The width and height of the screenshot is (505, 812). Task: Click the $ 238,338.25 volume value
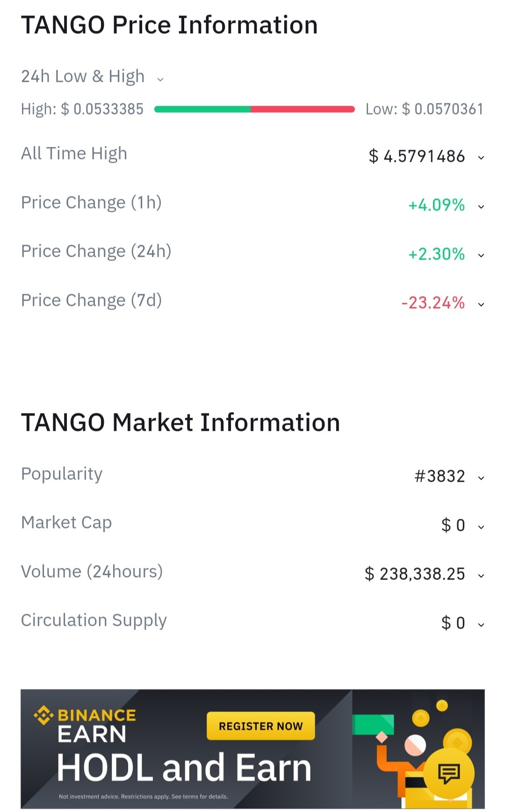click(x=415, y=574)
